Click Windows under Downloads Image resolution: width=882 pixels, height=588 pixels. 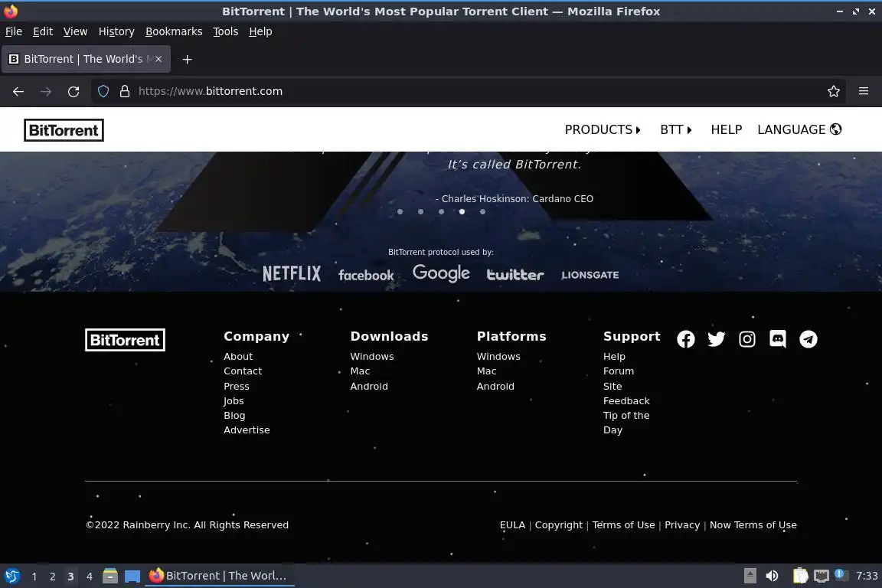click(372, 357)
